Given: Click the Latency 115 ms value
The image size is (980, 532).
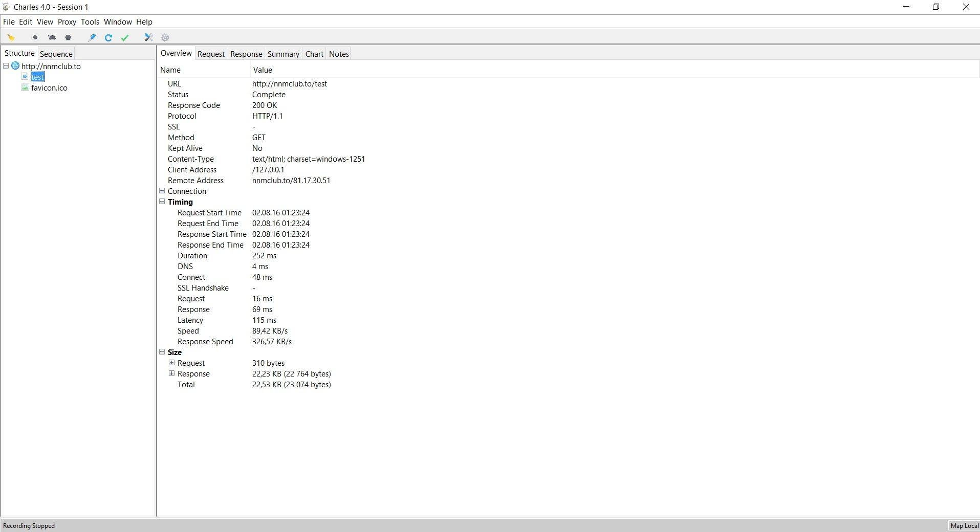Looking at the screenshot, I should coord(264,320).
